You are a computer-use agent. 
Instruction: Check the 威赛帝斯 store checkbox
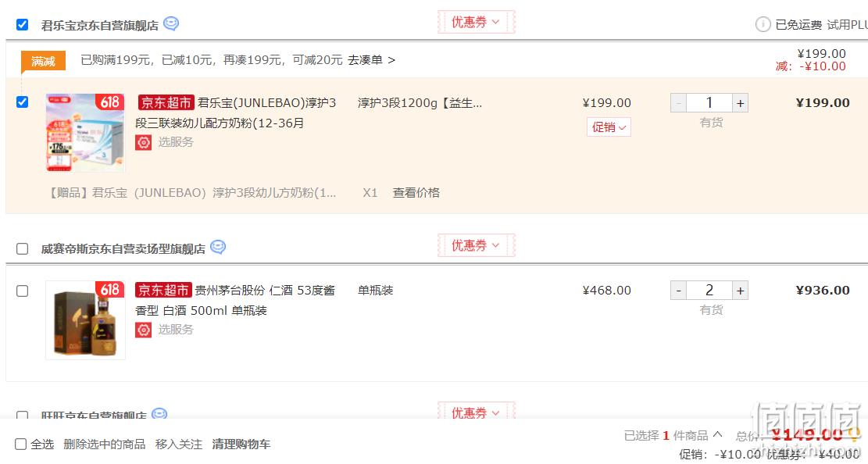point(22,248)
